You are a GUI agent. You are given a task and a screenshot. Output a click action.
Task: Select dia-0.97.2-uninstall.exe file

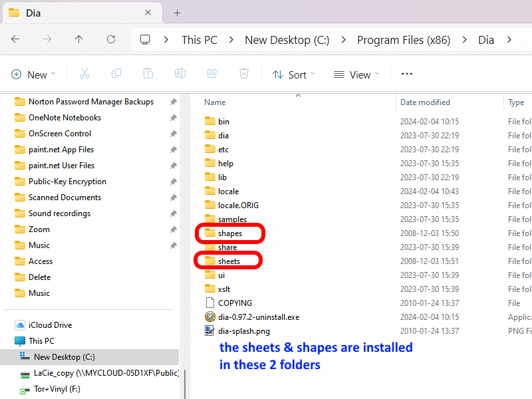[x=252, y=317]
